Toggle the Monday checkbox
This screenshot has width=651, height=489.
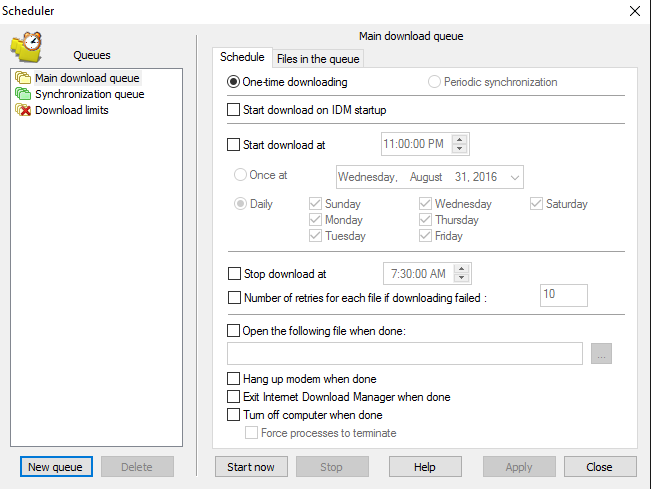pyautogui.click(x=315, y=220)
